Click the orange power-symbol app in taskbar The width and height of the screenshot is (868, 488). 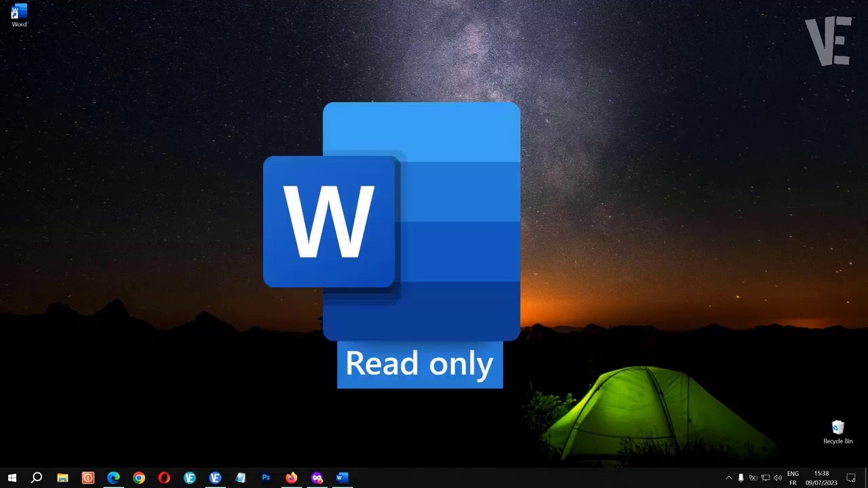pyautogui.click(x=88, y=478)
